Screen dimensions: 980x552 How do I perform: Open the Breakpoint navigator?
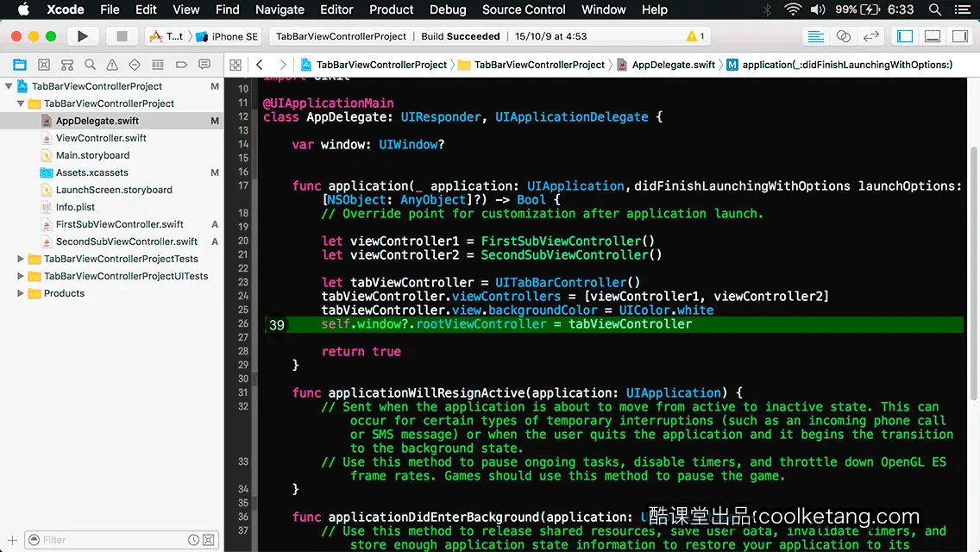coord(181,65)
